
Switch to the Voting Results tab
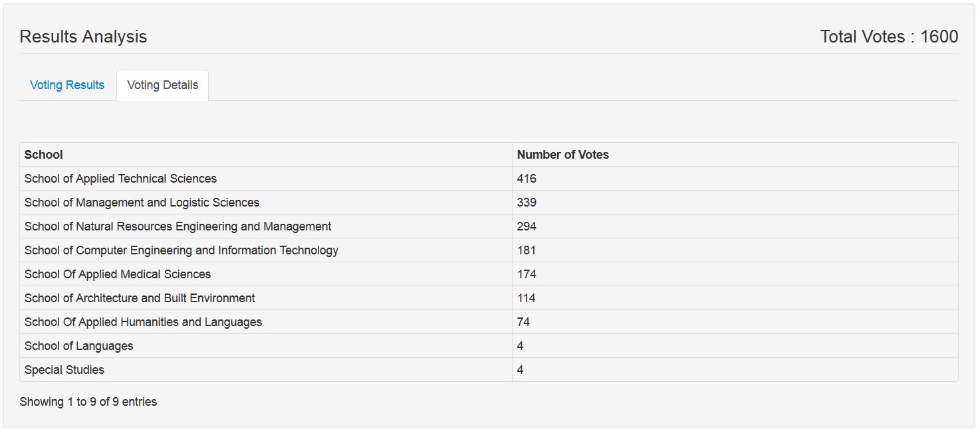coord(67,85)
